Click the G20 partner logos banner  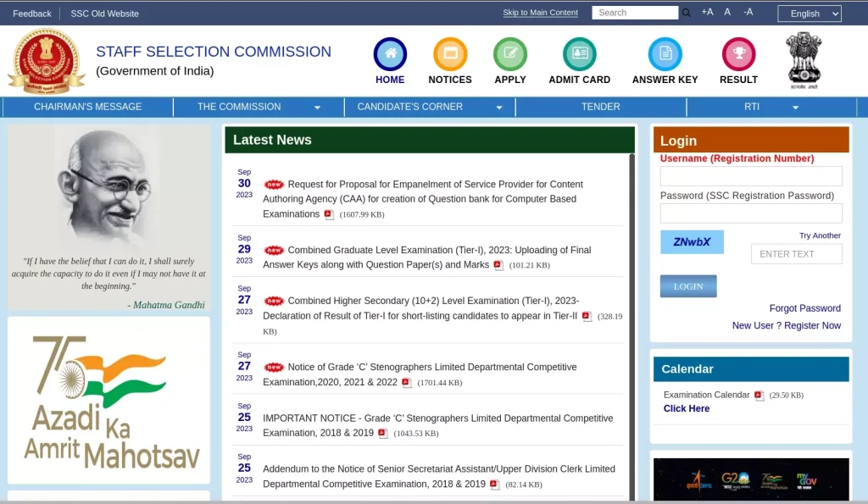751,479
